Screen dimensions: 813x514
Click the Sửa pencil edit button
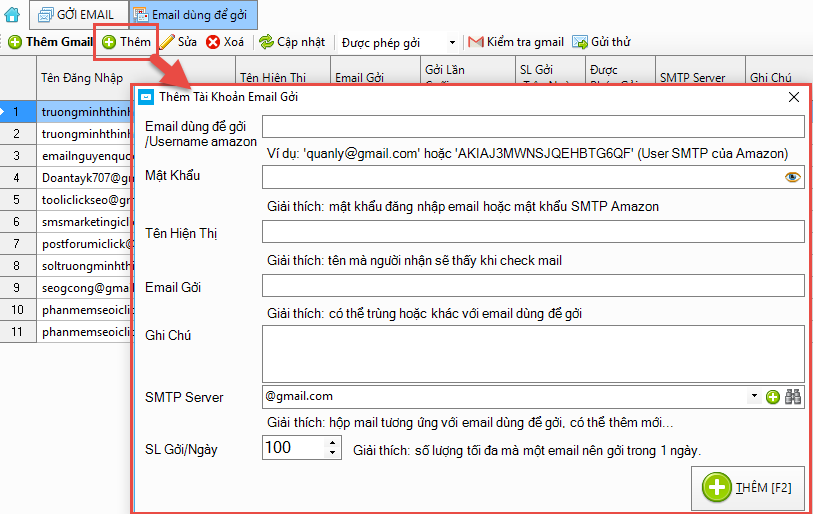(x=178, y=42)
